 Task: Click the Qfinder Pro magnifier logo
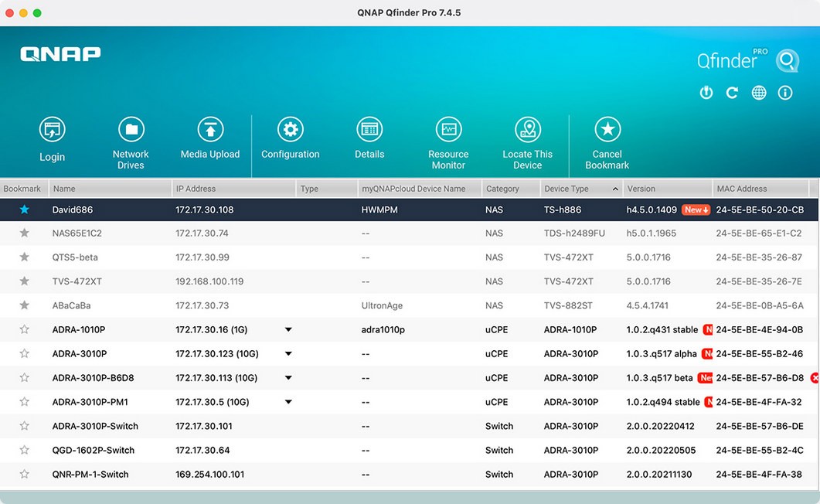pos(787,60)
